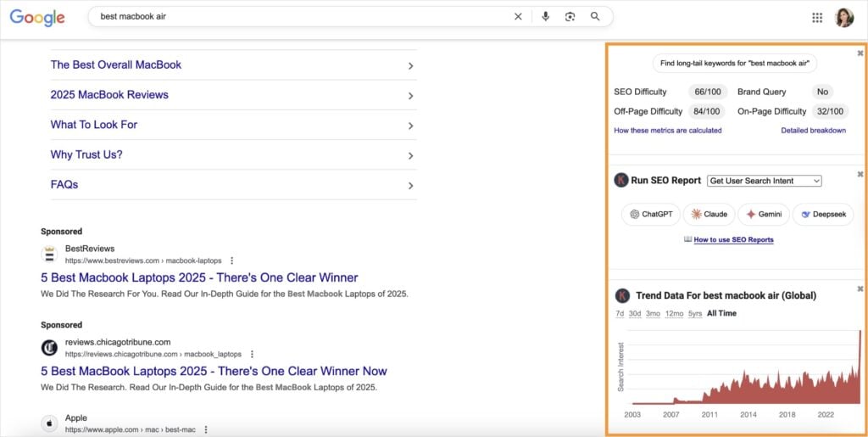The width and height of the screenshot is (868, 437).
Task: Open Chicago Tribune 5 Best MacBook Laptops result
Action: [214, 371]
